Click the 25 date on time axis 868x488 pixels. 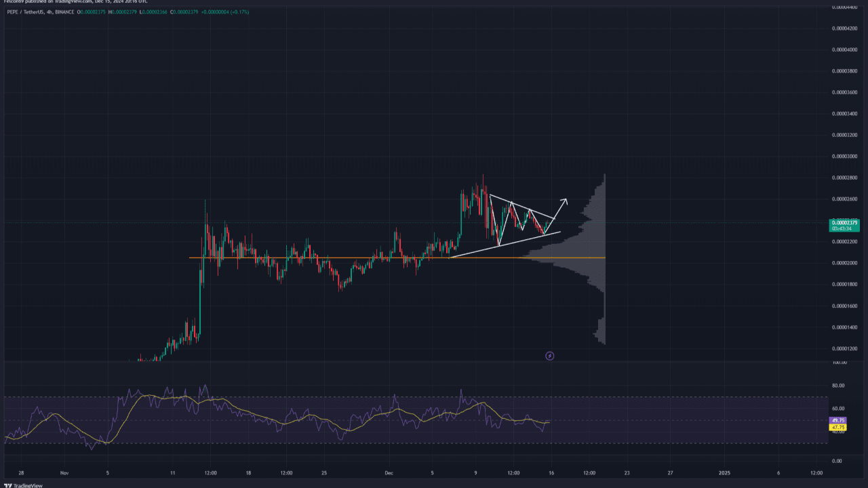(x=324, y=473)
